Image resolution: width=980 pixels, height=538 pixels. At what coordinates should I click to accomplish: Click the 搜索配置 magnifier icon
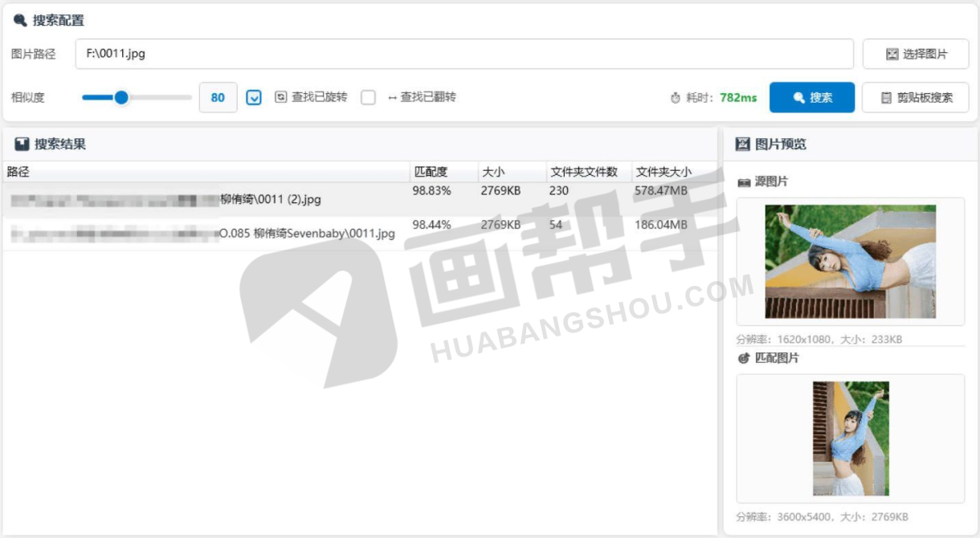tap(20, 21)
